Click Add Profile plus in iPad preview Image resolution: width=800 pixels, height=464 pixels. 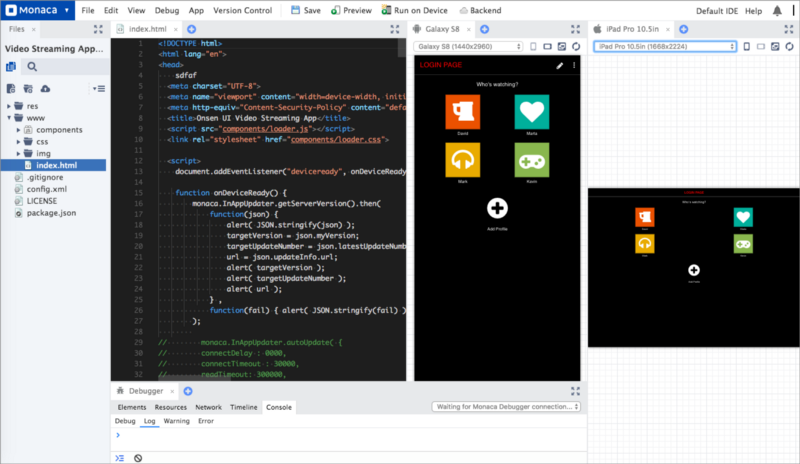(x=694, y=270)
